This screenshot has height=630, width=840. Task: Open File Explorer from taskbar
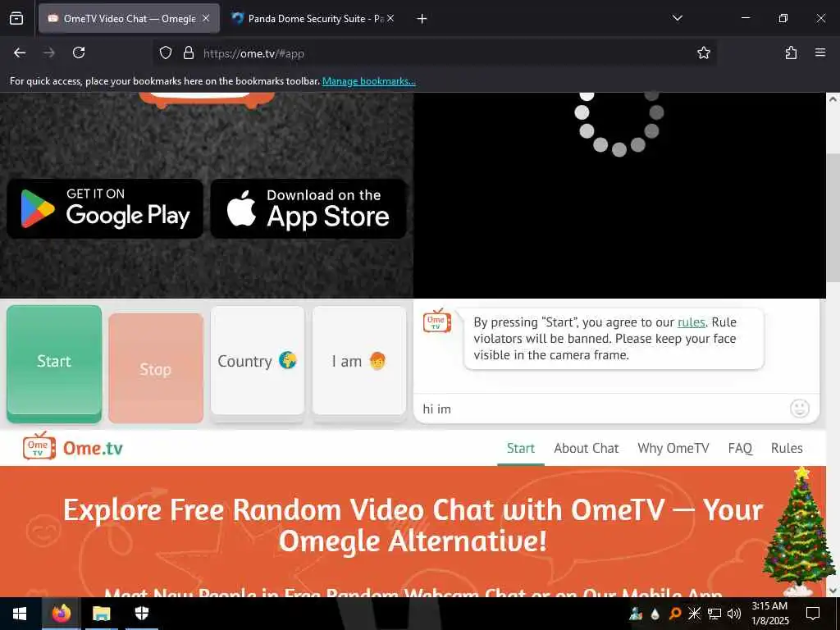[x=101, y=614]
